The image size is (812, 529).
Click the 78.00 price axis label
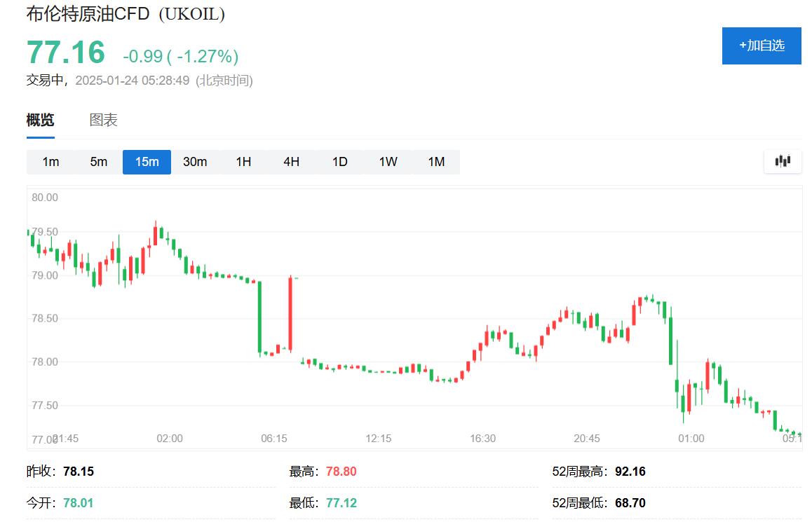coord(45,362)
